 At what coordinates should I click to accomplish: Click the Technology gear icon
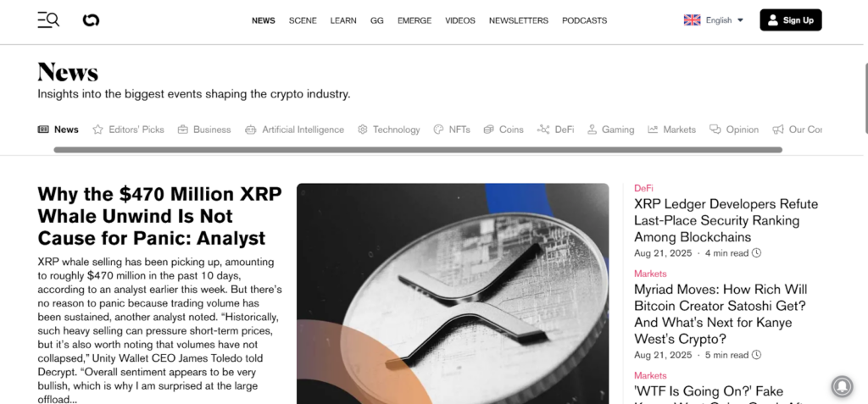[x=363, y=130]
